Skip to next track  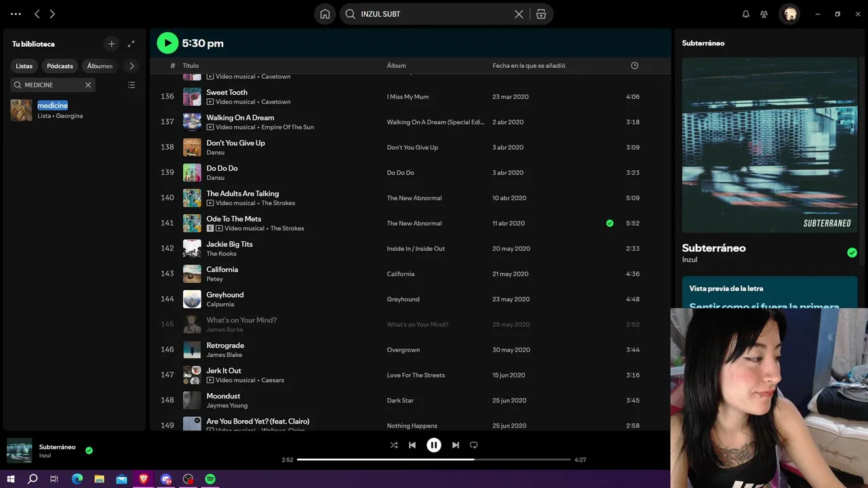pyautogui.click(x=456, y=445)
